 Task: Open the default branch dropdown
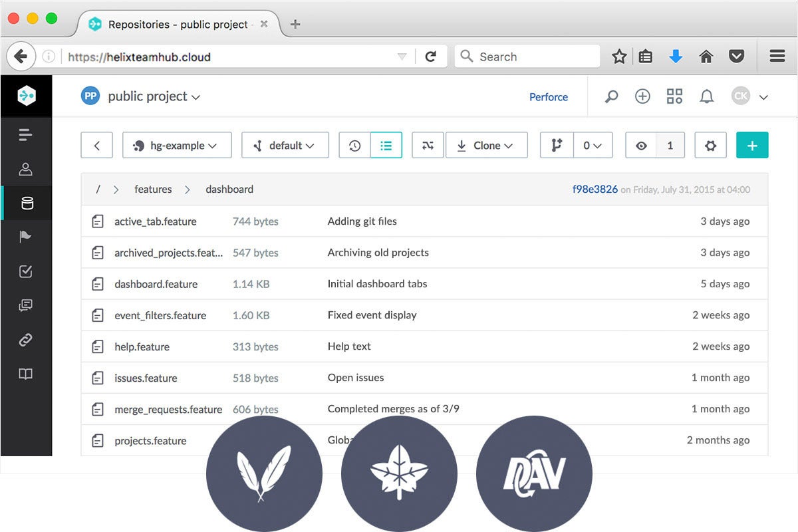[285, 146]
